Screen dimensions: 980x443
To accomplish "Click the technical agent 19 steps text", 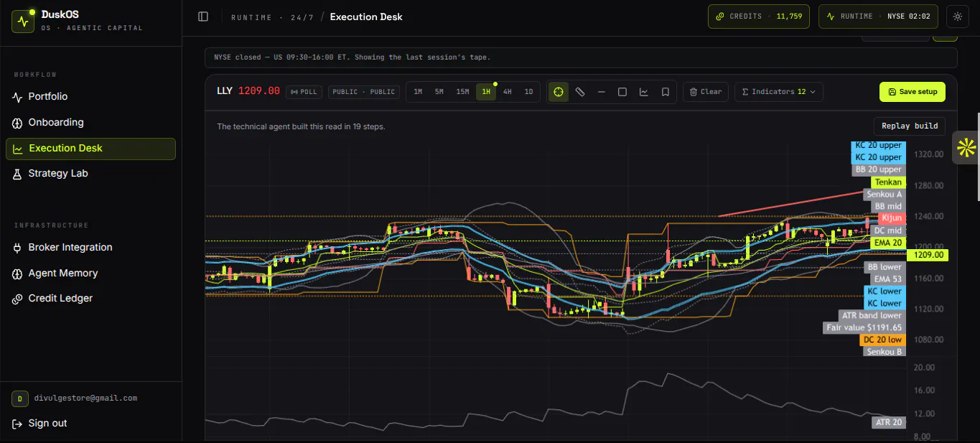I will (301, 126).
